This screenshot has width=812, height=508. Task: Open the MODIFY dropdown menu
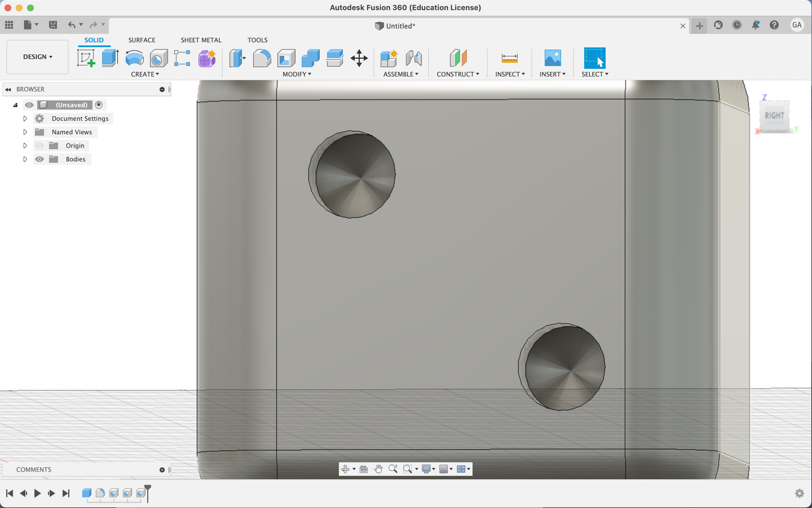coord(297,74)
